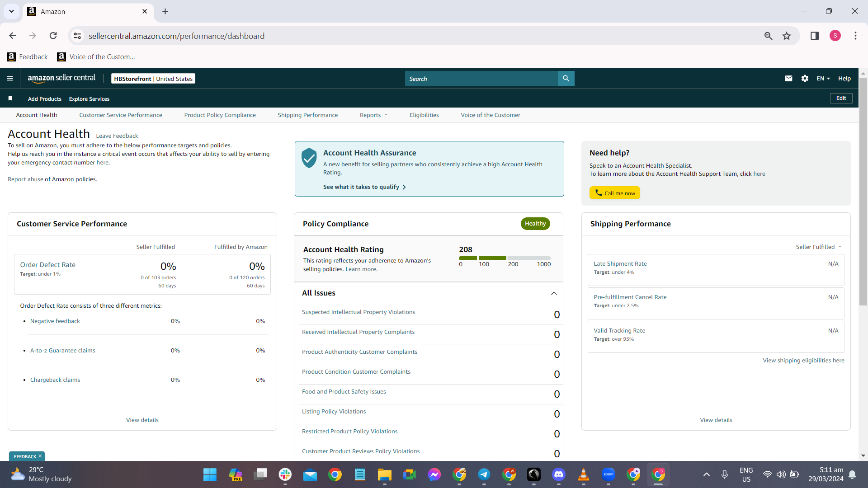View site information icon in address bar

(78, 36)
